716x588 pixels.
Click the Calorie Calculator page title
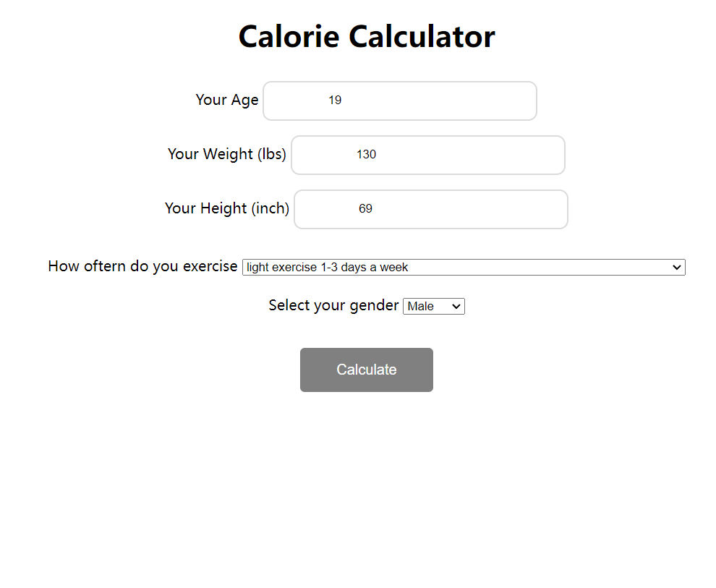[366, 36]
